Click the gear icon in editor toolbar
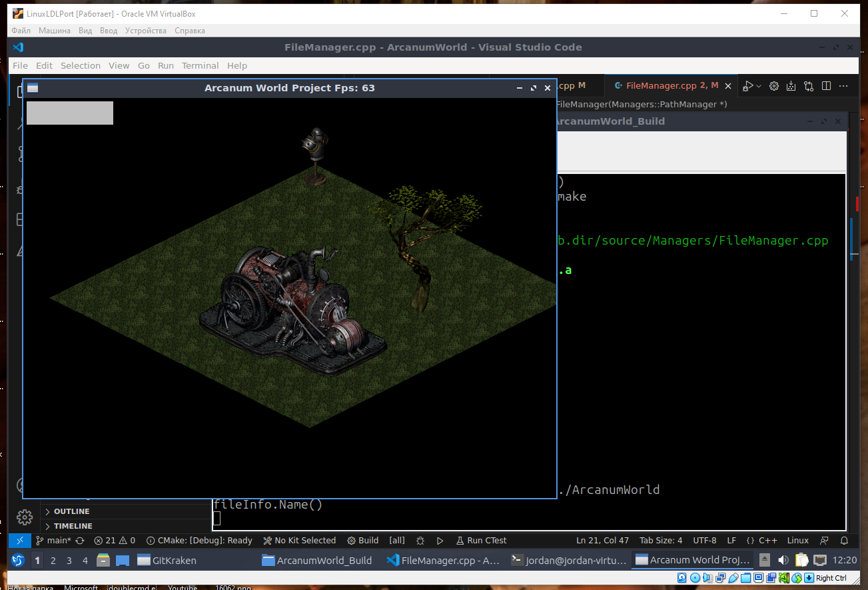 click(774, 86)
